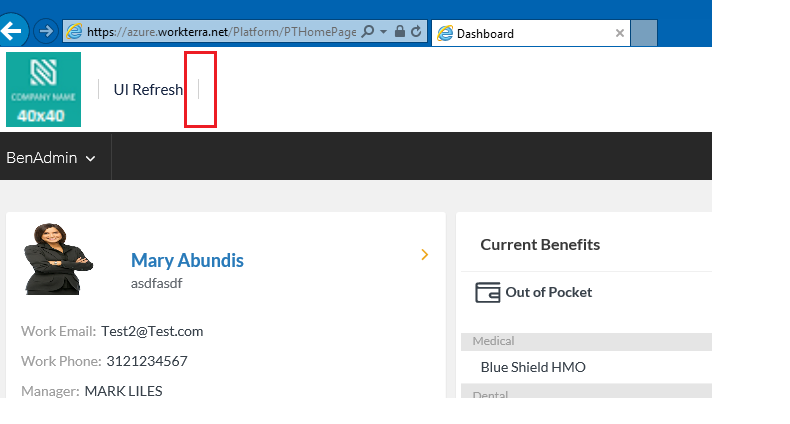Expand profile details with the orange chevron
The height and width of the screenshot is (424, 790).
point(425,255)
